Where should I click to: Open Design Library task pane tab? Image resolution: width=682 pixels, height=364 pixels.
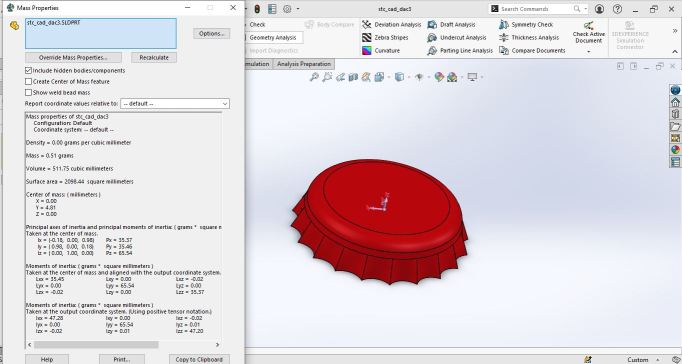point(675,114)
